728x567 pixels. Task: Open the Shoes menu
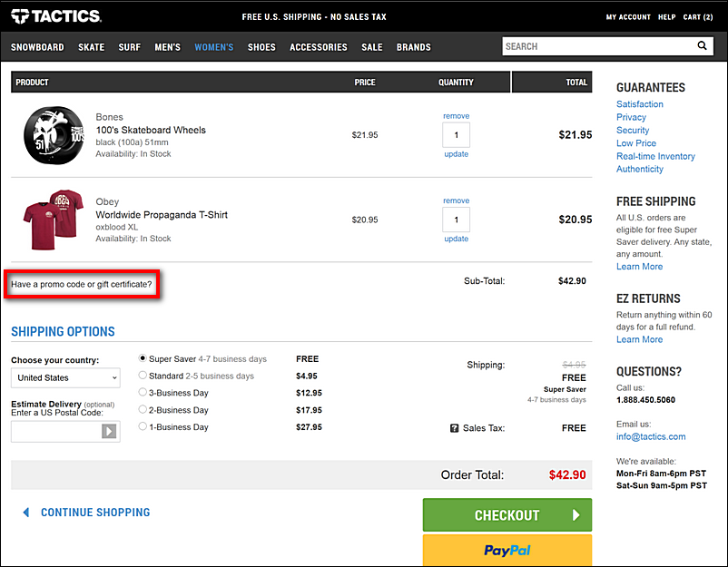coord(261,47)
